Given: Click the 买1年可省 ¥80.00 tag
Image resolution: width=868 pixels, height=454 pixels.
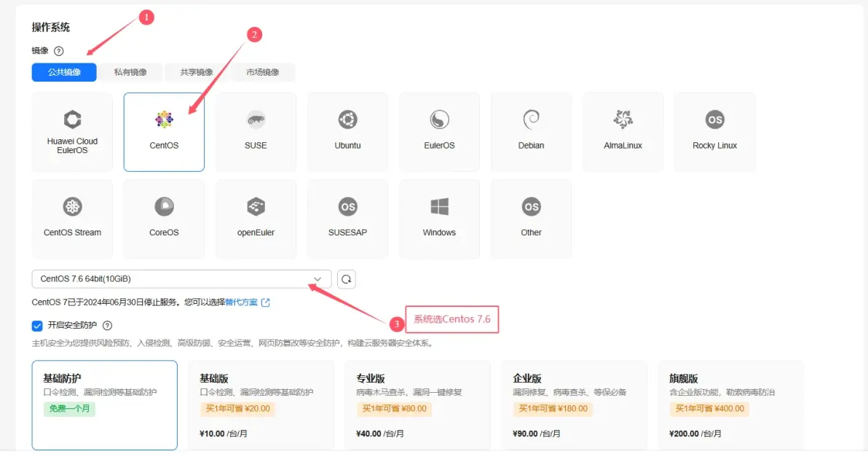Looking at the screenshot, I should click(x=394, y=409).
